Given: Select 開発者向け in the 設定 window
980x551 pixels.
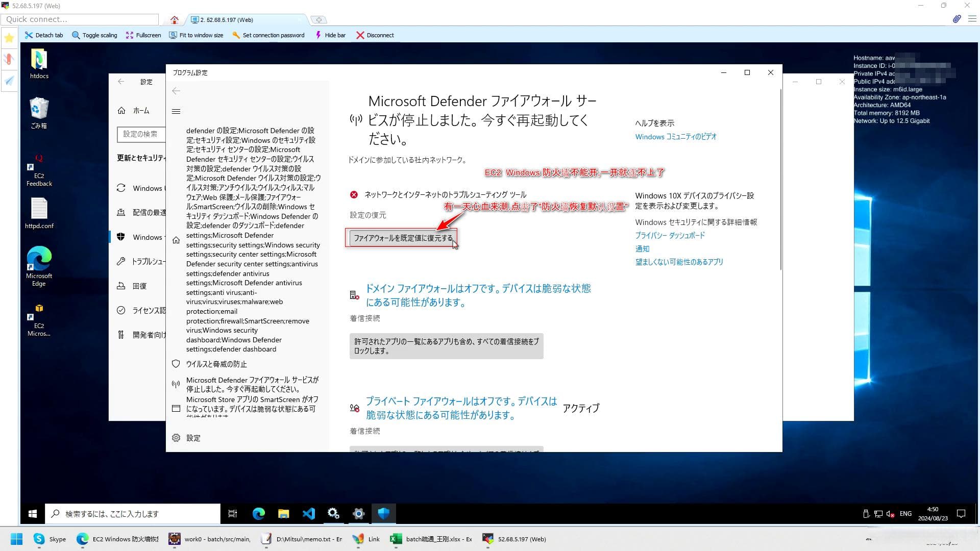Looking at the screenshot, I should click(x=141, y=335).
